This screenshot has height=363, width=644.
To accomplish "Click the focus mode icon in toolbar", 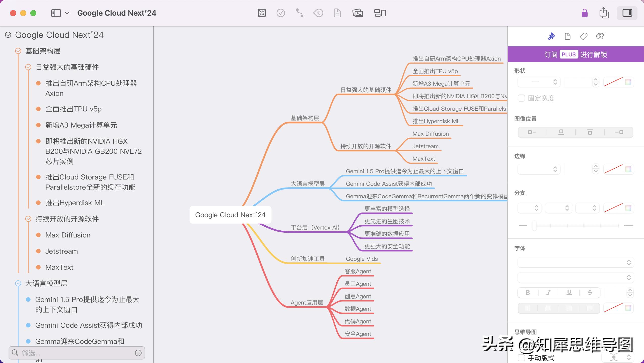I will coord(262,13).
